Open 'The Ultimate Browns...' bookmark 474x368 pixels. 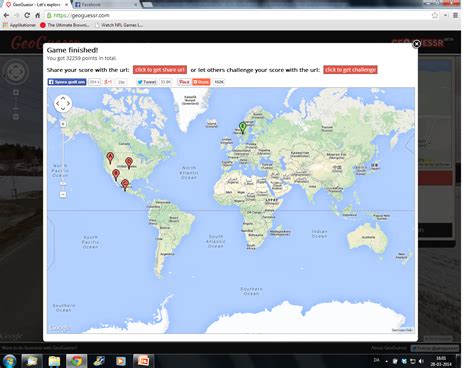coord(65,25)
